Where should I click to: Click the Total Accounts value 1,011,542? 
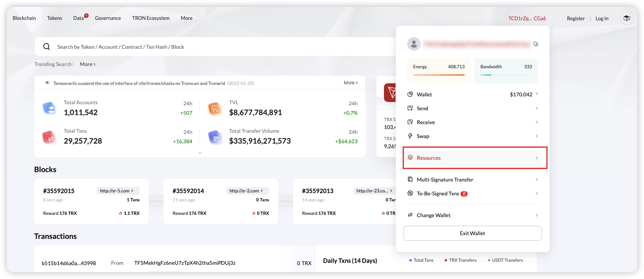pyautogui.click(x=81, y=112)
